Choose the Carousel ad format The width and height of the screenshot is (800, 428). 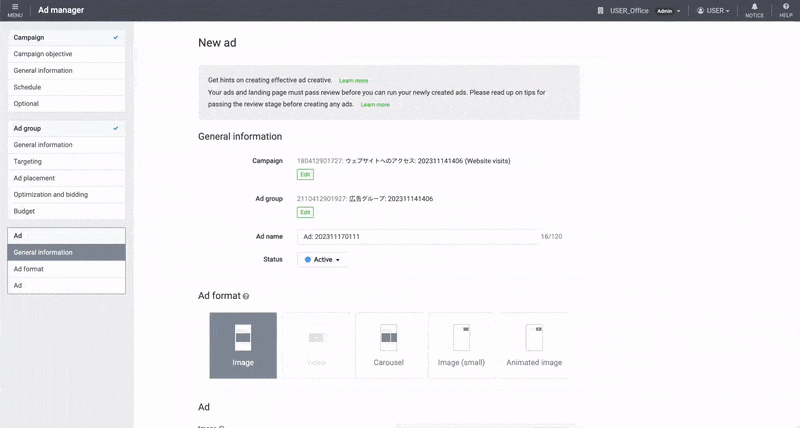click(x=388, y=345)
